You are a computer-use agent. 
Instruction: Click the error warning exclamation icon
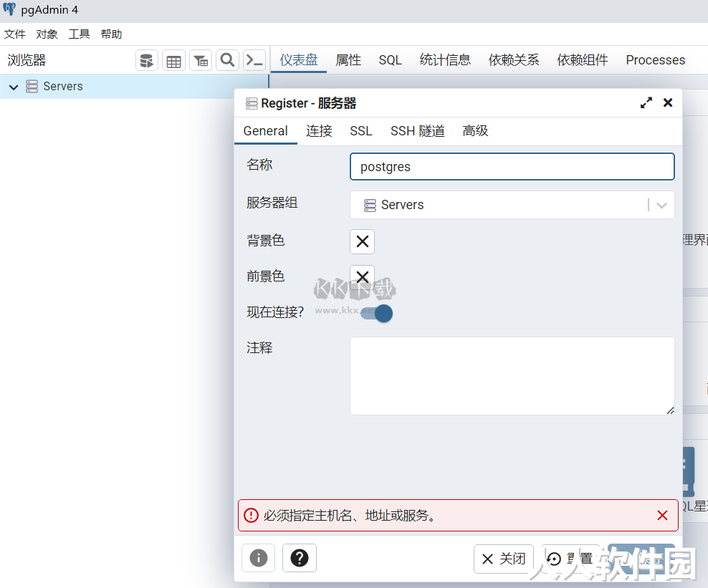pyautogui.click(x=251, y=516)
